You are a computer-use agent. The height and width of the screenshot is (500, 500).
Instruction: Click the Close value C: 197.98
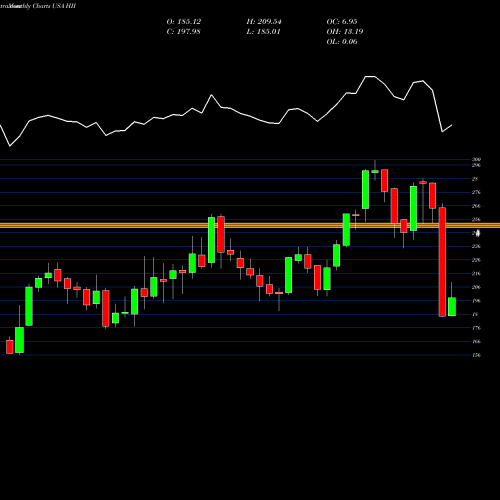pyautogui.click(x=183, y=32)
